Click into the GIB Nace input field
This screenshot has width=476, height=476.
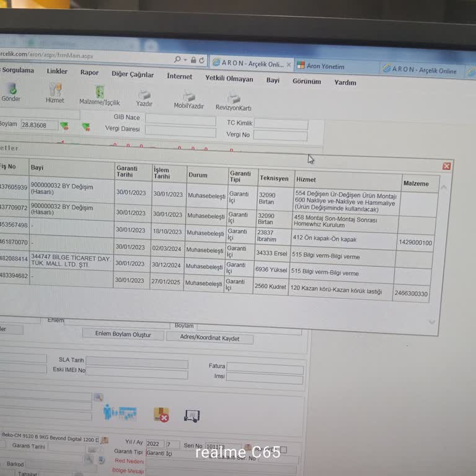pos(180,119)
